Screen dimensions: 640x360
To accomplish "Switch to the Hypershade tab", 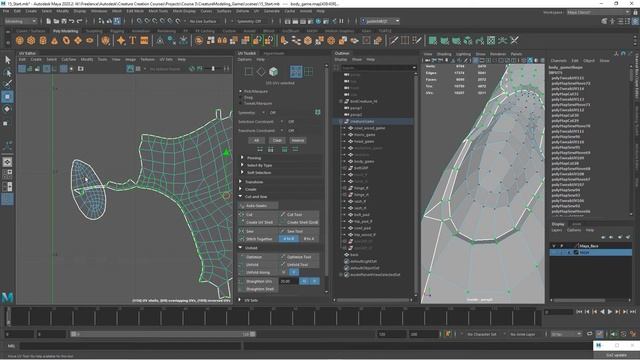I will pyautogui.click(x=273, y=53).
